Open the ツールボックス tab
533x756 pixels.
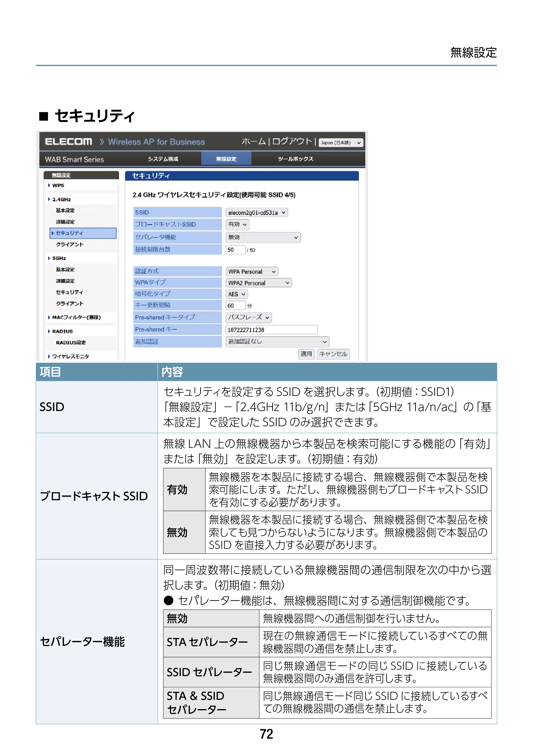pos(296,159)
